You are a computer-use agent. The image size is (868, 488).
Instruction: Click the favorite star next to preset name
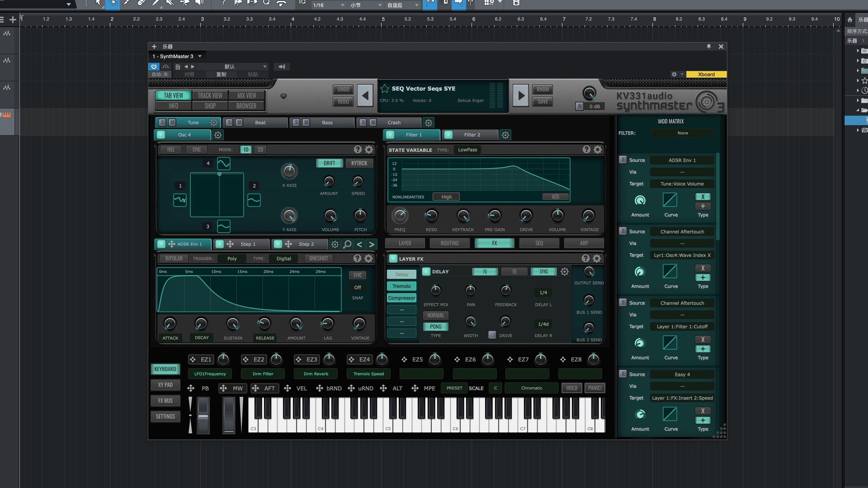click(x=385, y=89)
